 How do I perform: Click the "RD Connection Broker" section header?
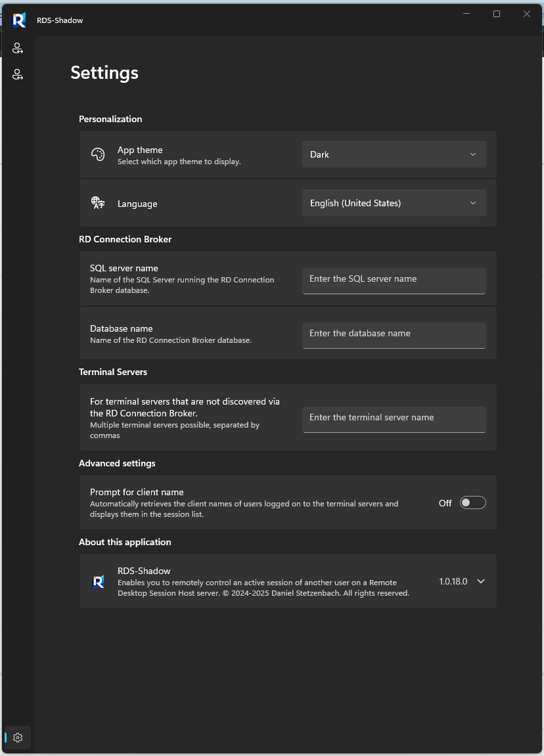tap(125, 239)
